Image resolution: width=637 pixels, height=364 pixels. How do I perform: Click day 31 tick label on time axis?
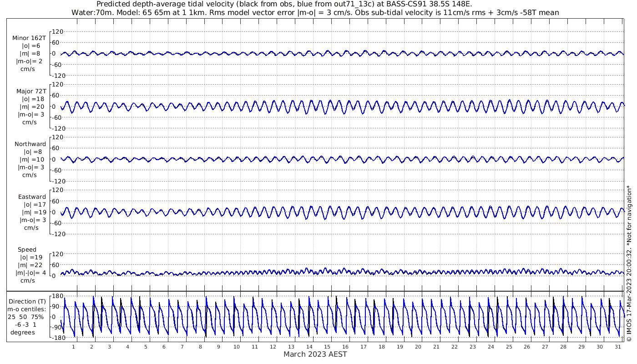point(617,347)
